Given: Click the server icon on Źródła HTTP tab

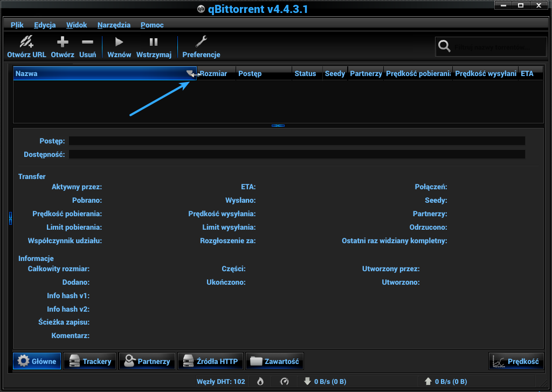Looking at the screenshot, I should [x=188, y=361].
